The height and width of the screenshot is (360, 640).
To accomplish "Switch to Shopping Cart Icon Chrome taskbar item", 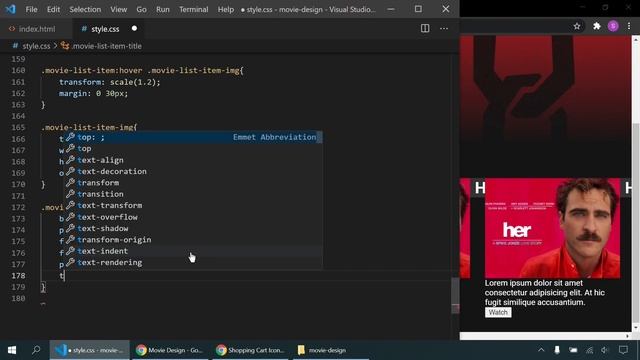I will pos(250,350).
